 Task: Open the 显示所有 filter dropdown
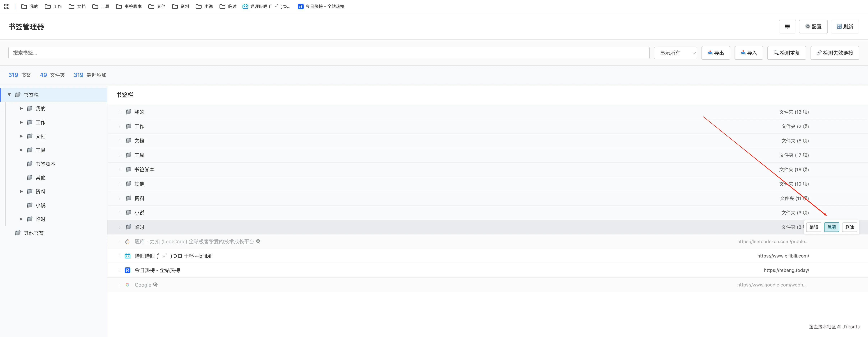point(675,53)
